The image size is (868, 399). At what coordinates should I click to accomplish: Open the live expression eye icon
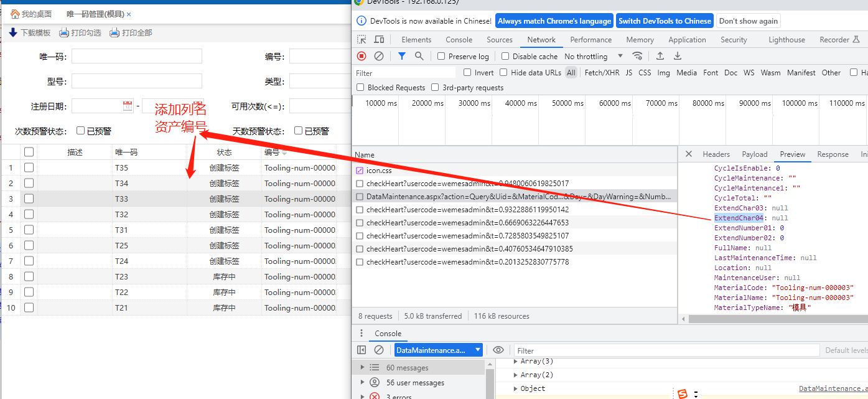498,350
